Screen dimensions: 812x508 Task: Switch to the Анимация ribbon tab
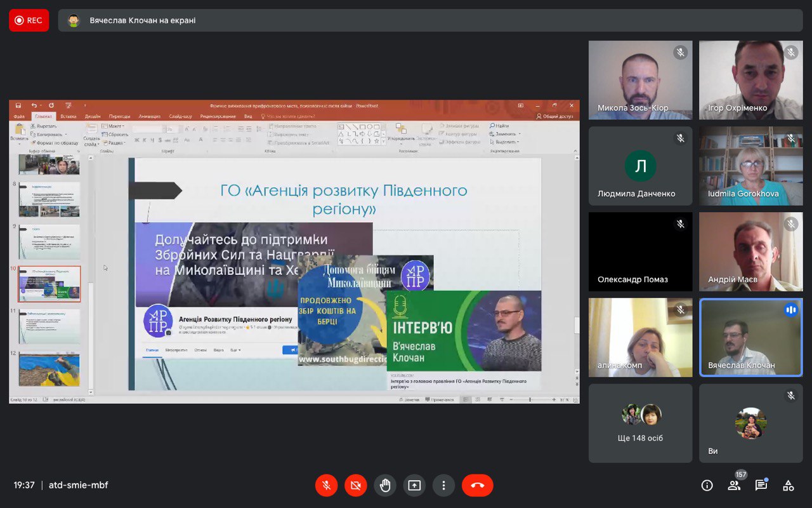[x=150, y=116]
